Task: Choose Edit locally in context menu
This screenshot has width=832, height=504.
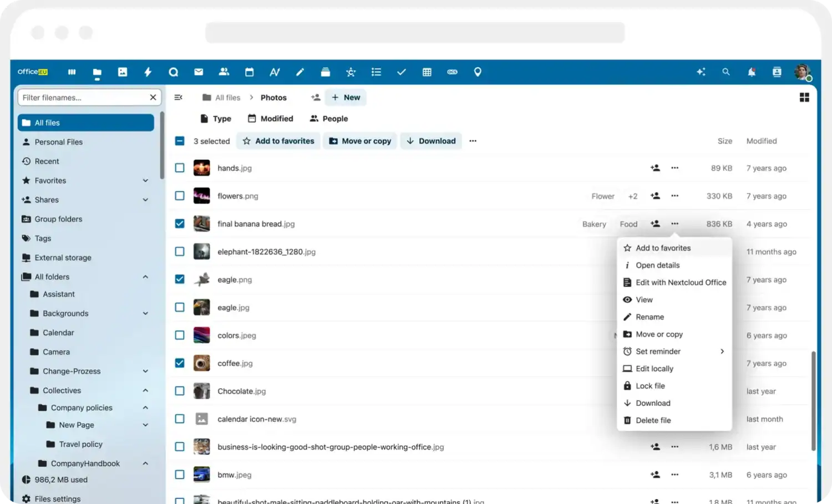Action: coord(674,369)
